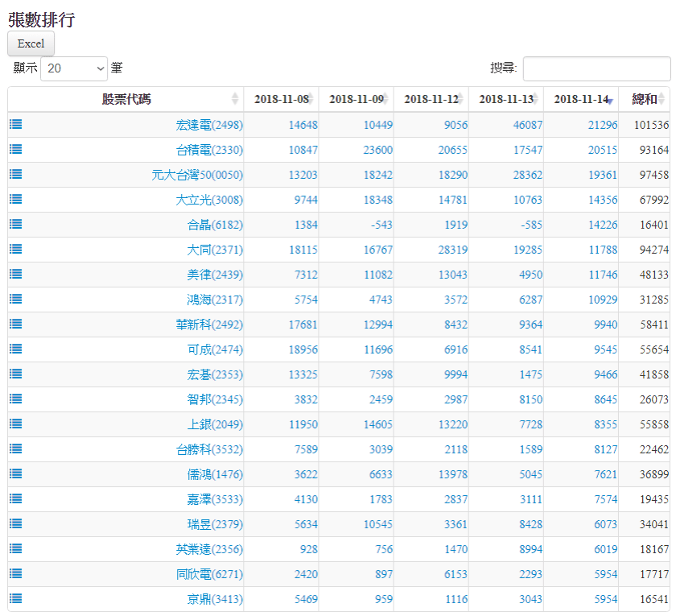Sort table by 股票代碼 column header
676x616 pixels.
point(126,99)
